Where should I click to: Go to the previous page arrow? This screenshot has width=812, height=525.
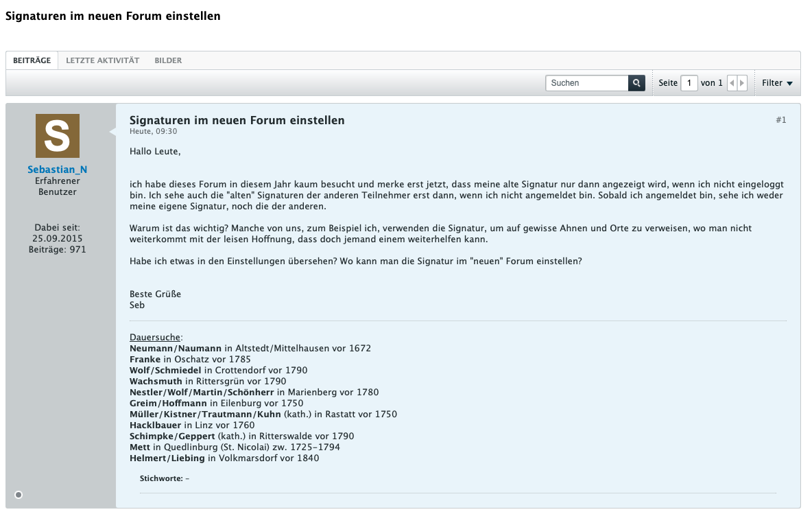coord(732,83)
